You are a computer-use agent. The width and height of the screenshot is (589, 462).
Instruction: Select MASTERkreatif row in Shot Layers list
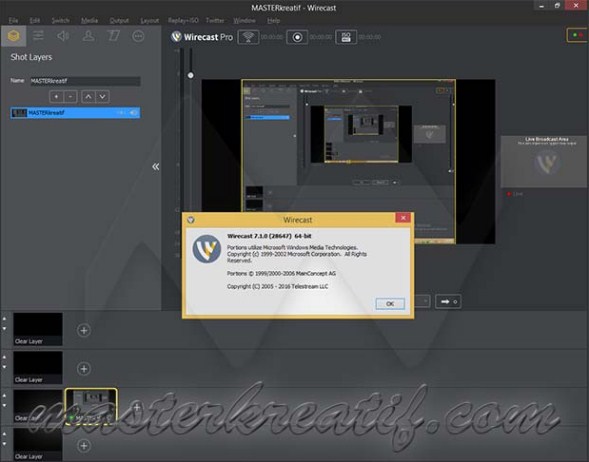pos(75,113)
